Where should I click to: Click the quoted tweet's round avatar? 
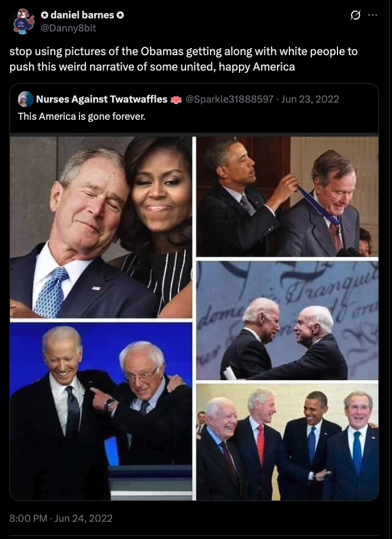(26, 99)
